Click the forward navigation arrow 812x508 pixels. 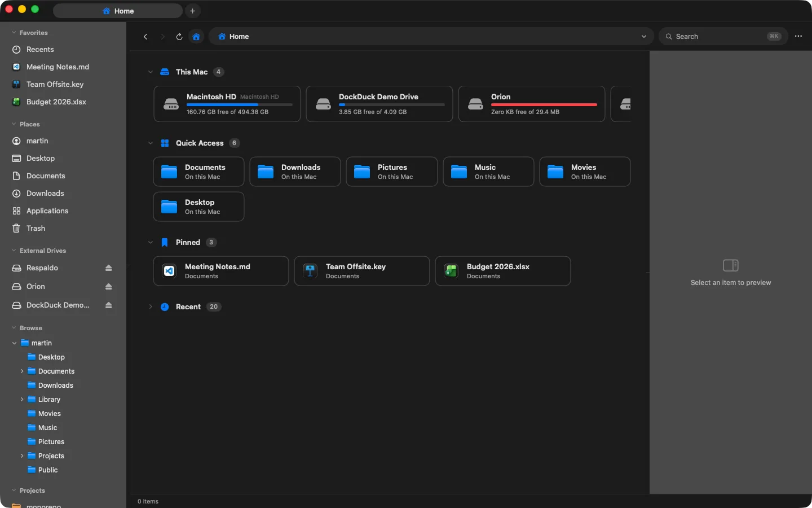162,37
